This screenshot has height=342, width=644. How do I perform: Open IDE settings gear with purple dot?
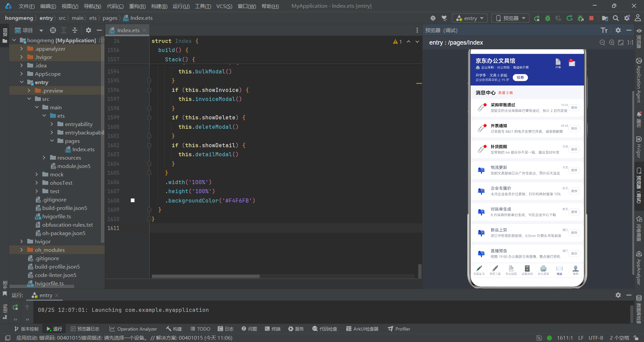pyautogui.click(x=627, y=18)
